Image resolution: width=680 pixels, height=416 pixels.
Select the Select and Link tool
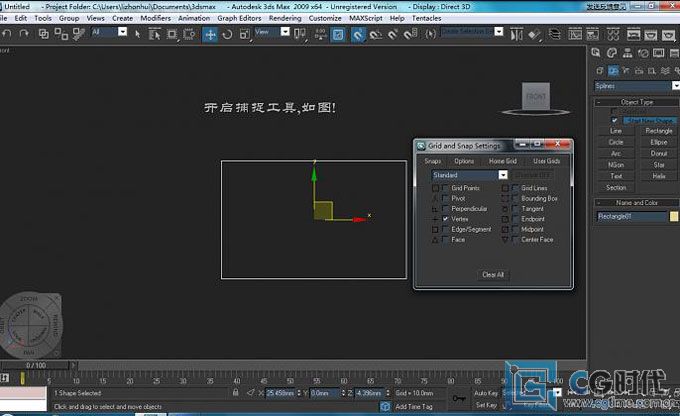[43, 34]
